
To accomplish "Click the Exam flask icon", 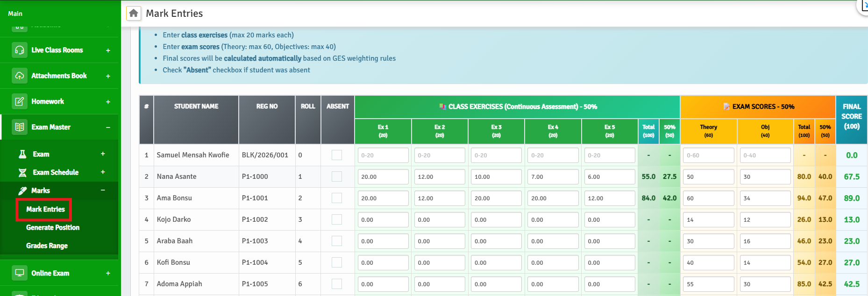I will [22, 154].
